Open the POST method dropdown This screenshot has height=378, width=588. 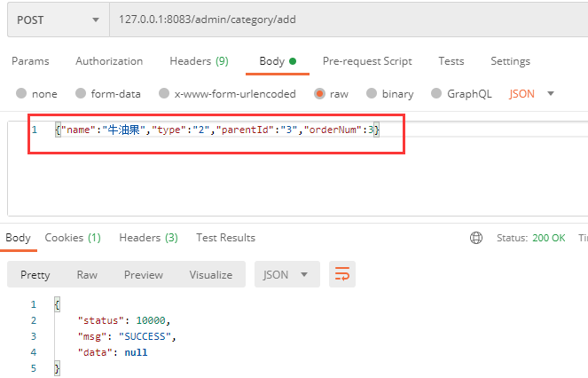[x=59, y=20]
